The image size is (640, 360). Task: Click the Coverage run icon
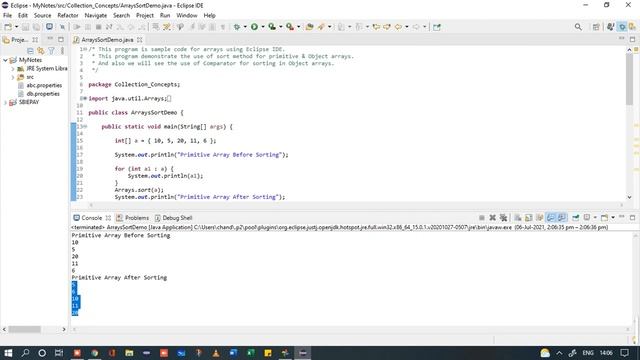(x=272, y=27)
